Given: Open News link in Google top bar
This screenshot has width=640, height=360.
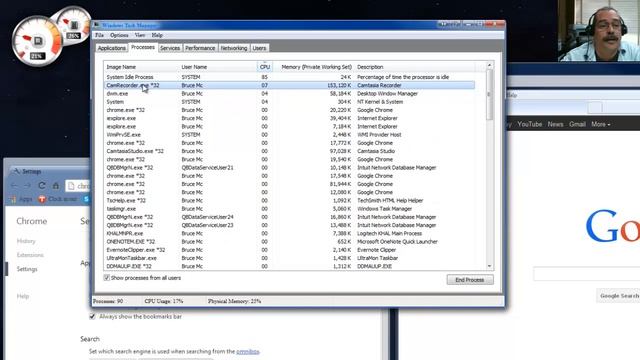Looking at the screenshot, I should (x=556, y=124).
